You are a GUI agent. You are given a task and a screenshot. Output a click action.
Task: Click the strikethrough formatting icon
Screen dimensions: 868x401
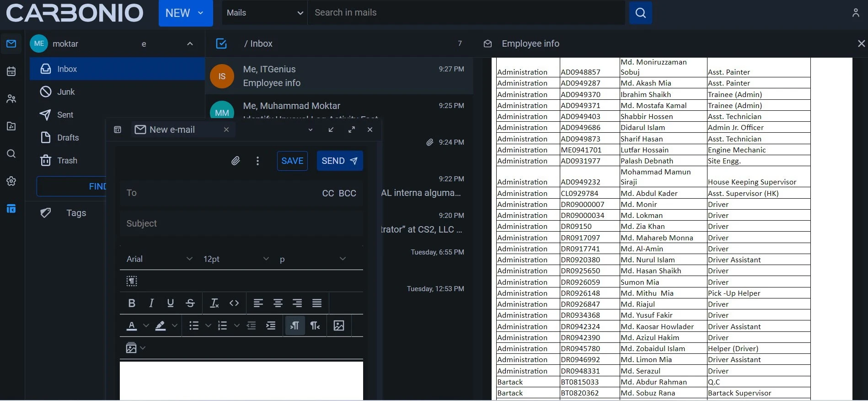click(190, 303)
